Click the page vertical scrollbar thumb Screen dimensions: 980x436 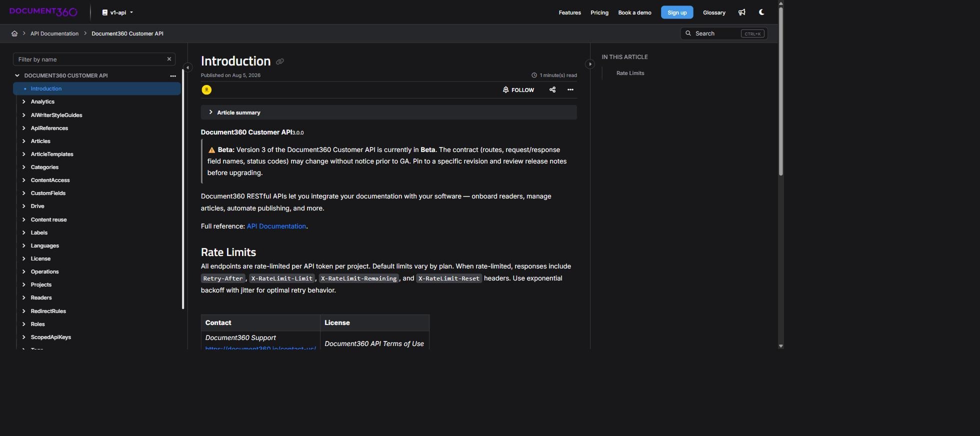[780, 91]
